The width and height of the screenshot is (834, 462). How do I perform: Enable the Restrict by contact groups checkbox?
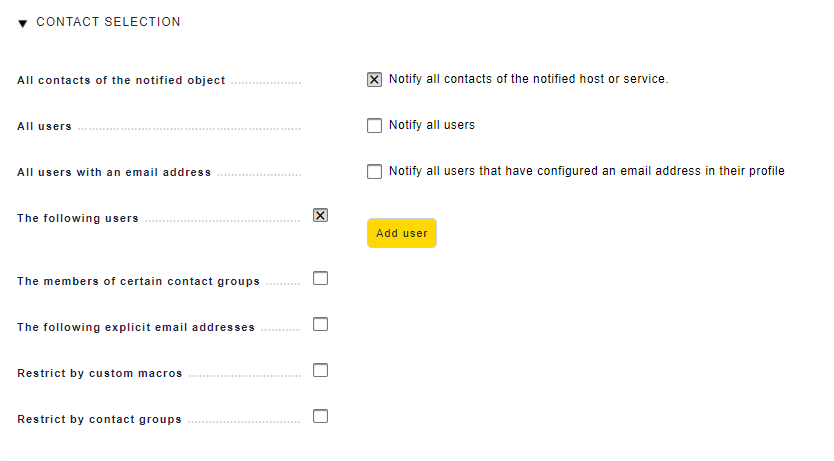coord(320,416)
